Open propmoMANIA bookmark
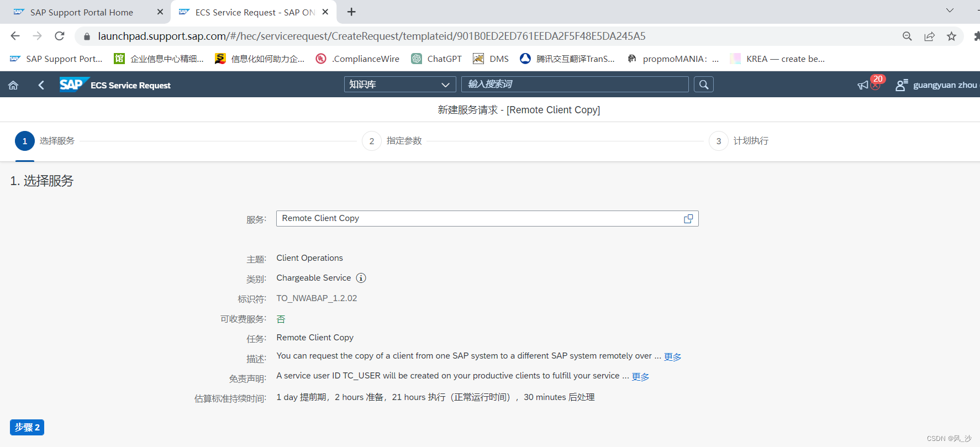Screen dimensions: 980x447 [x=673, y=59]
